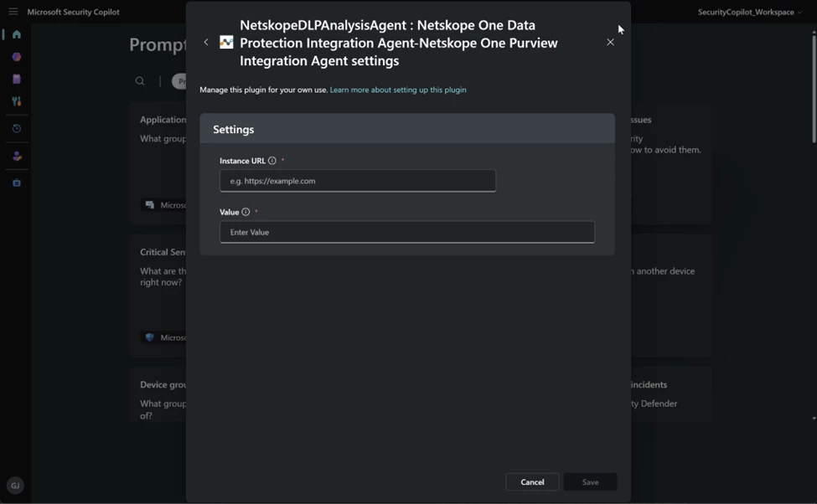Go back with the dialog back arrow
Screen dimensions: 817x504
tap(206, 42)
